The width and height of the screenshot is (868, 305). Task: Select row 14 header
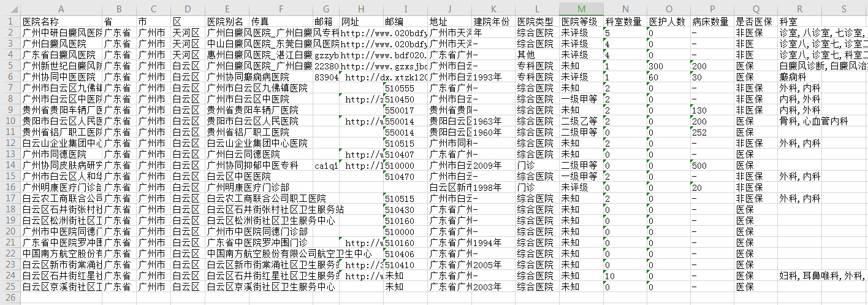[x=10, y=165]
